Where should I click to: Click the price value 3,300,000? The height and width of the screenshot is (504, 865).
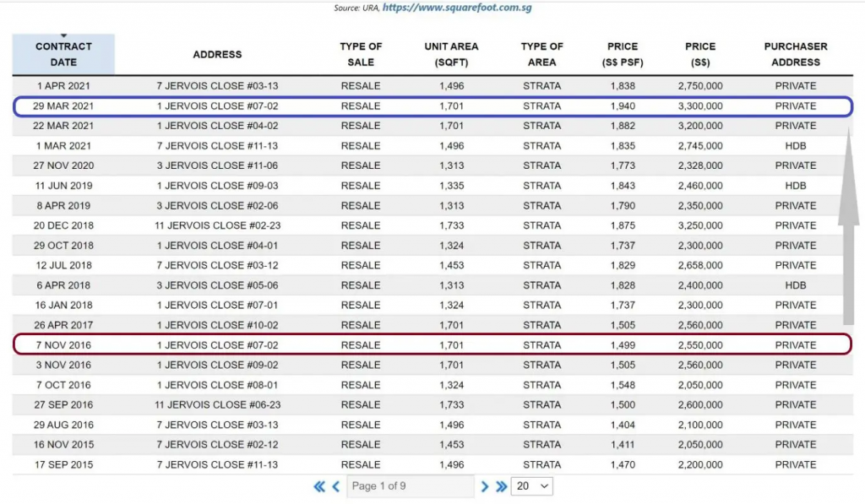(700, 106)
